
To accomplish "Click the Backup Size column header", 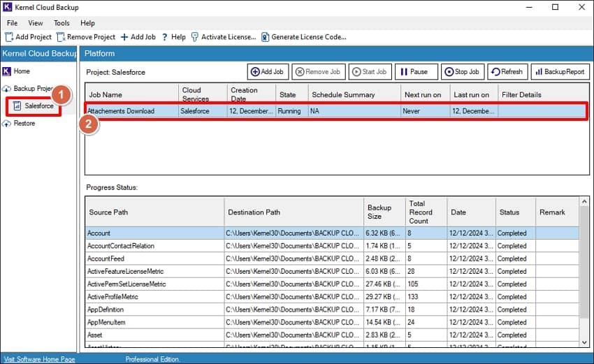I will [384, 212].
